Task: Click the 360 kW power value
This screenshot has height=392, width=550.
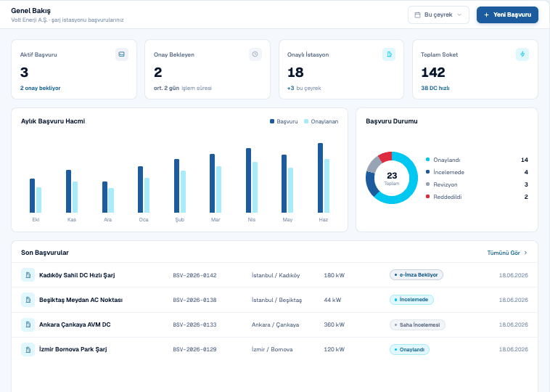Action: click(334, 324)
